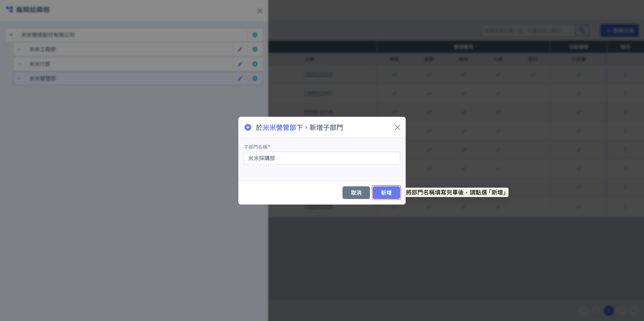This screenshot has height=321, width=644.
Task: Click the edit pencil for 米米工程部
Action: (240, 49)
